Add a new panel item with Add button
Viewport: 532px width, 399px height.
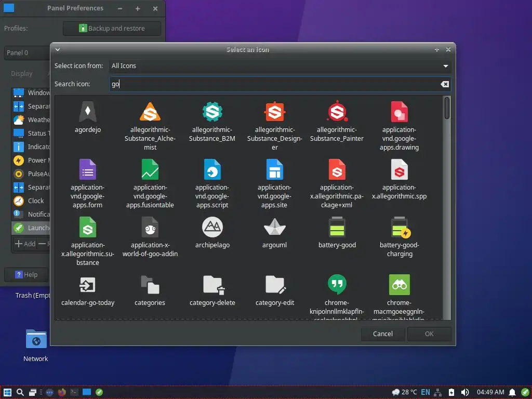(x=25, y=244)
